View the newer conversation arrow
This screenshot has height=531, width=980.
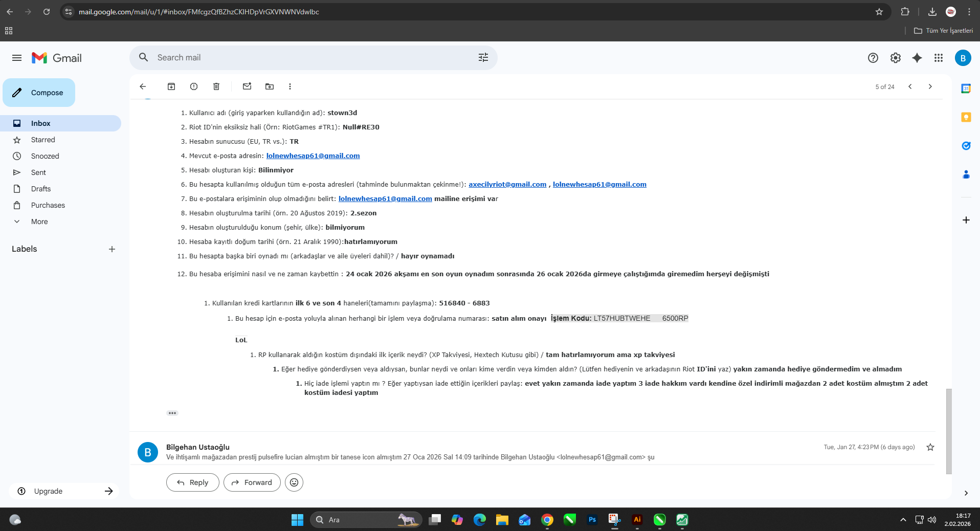[910, 86]
